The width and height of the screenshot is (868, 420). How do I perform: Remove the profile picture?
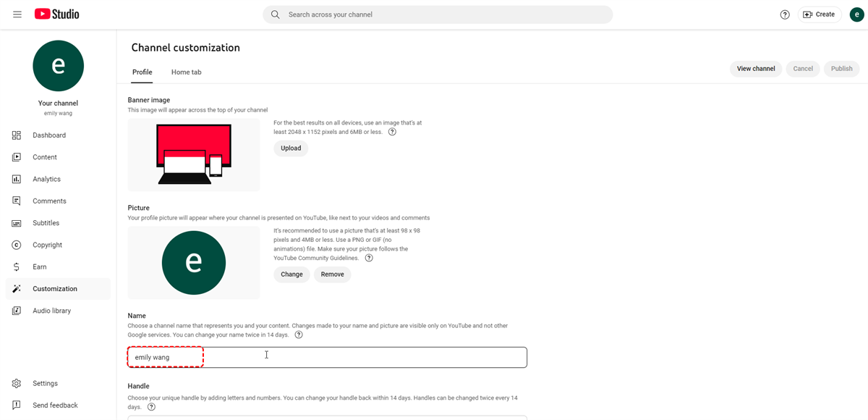[332, 274]
